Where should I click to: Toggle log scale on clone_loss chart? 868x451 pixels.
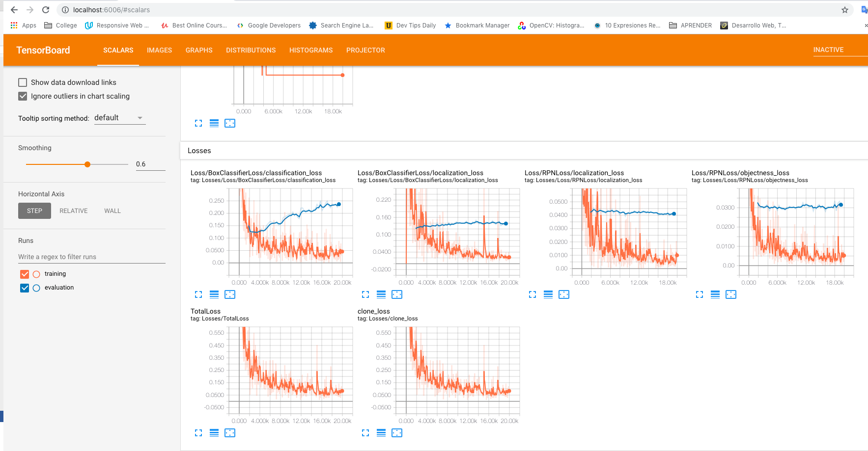[x=381, y=433]
